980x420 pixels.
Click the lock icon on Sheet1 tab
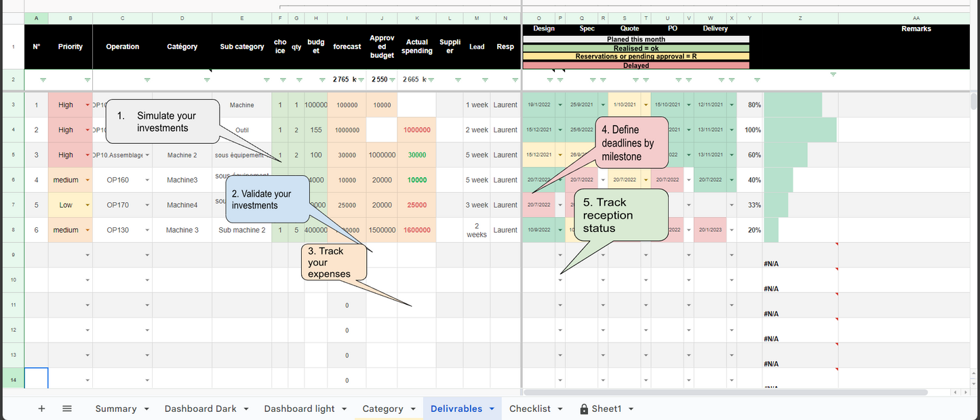(584, 409)
